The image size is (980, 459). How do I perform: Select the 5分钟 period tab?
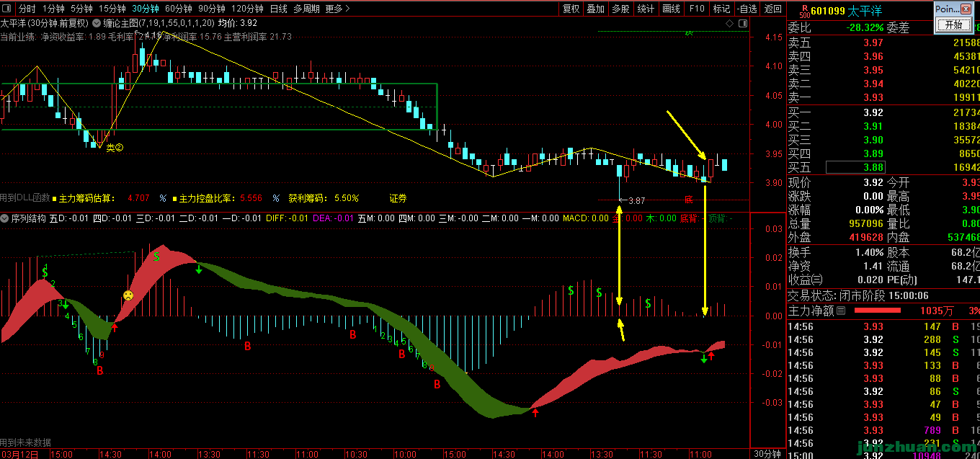[x=82, y=9]
